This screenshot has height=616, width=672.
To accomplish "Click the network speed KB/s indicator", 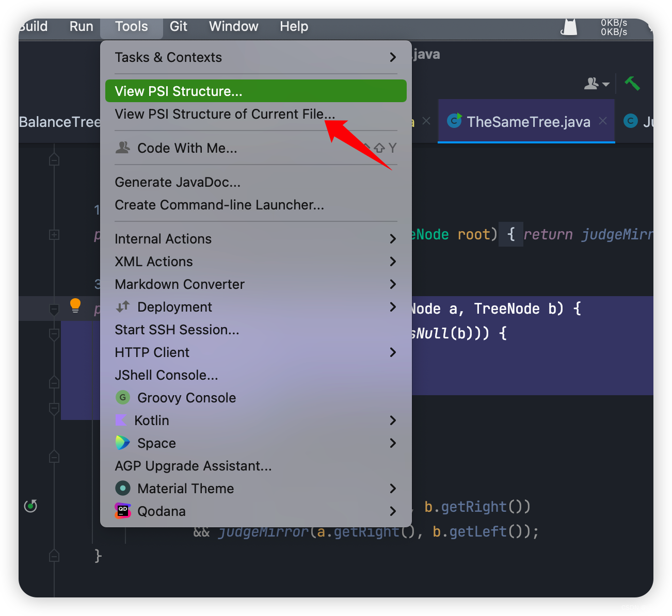I will coord(614,27).
